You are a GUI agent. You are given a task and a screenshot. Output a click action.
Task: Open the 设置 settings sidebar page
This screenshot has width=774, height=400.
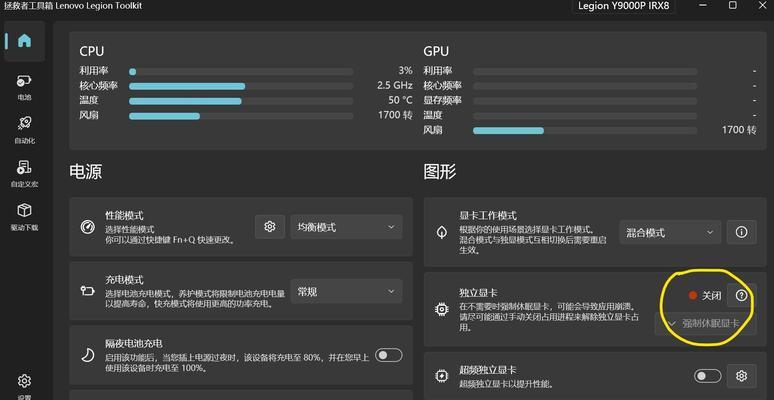point(24,387)
